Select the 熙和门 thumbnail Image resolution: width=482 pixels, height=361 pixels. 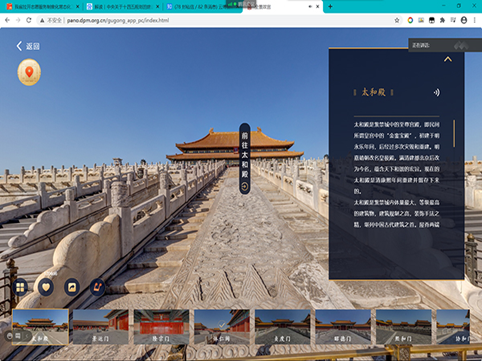tap(404, 327)
